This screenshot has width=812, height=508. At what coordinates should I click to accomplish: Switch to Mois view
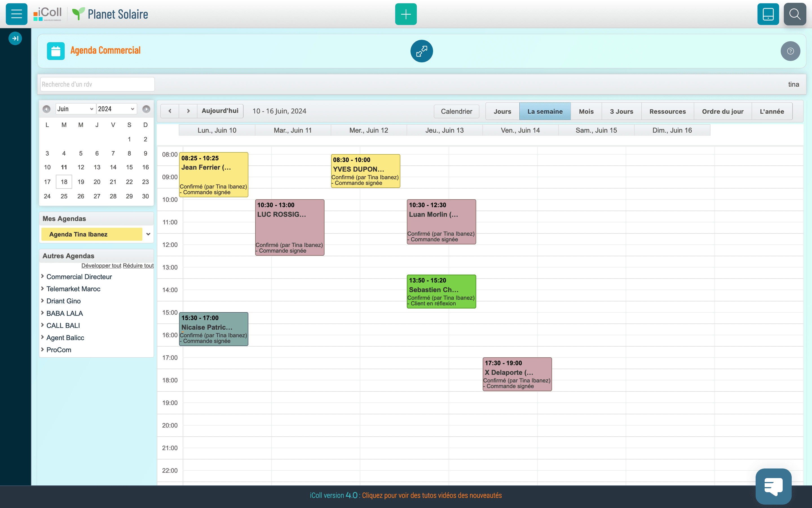point(586,111)
